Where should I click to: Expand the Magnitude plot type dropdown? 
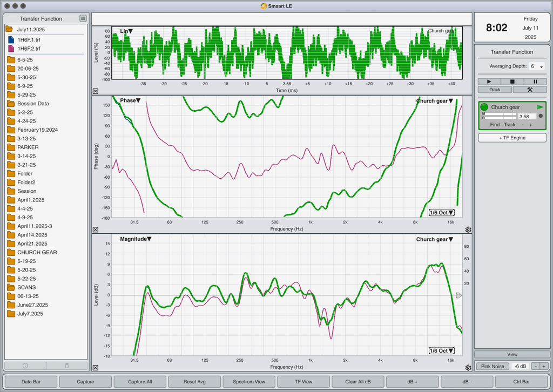tap(136, 239)
